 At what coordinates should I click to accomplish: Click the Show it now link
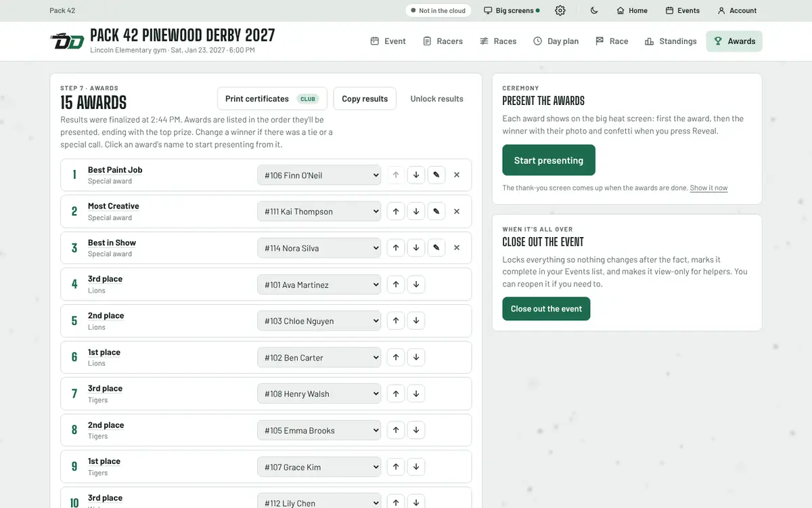point(708,188)
